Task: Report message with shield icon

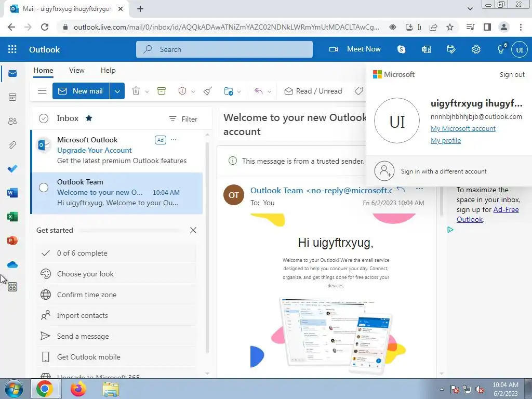Action: pyautogui.click(x=182, y=91)
